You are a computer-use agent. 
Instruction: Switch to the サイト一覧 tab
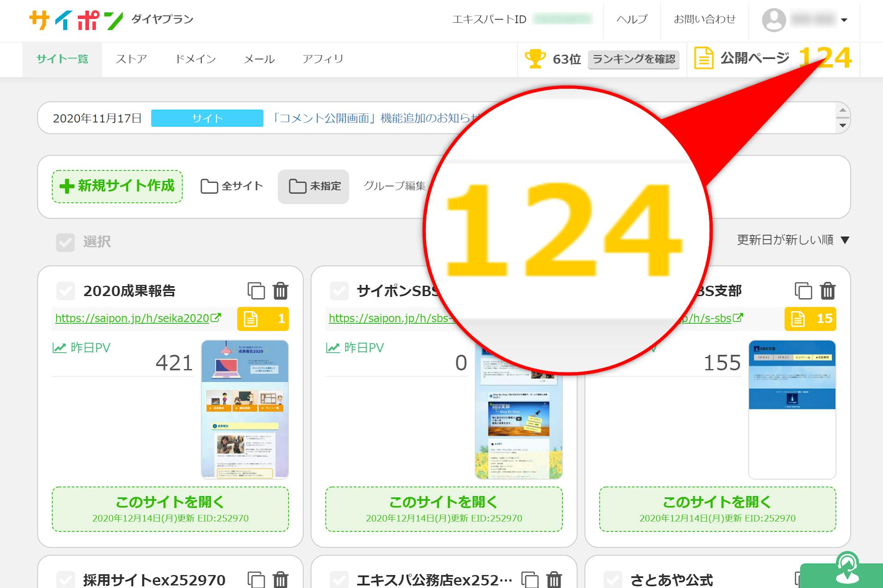pyautogui.click(x=62, y=59)
